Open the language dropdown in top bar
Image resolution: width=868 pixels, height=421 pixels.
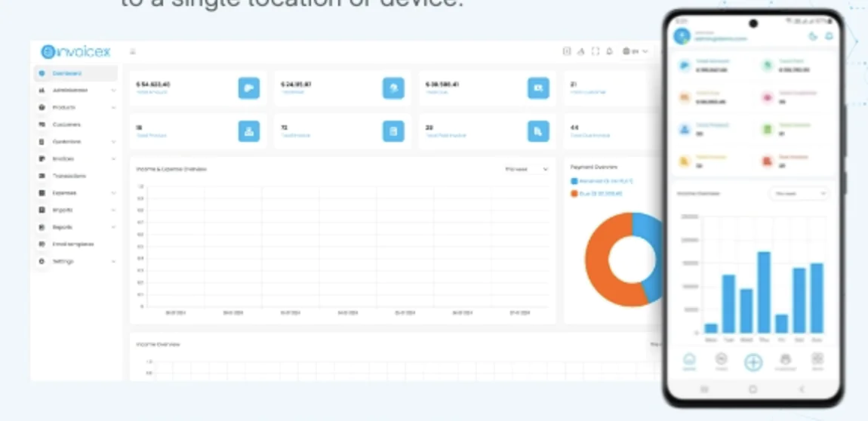tap(636, 51)
